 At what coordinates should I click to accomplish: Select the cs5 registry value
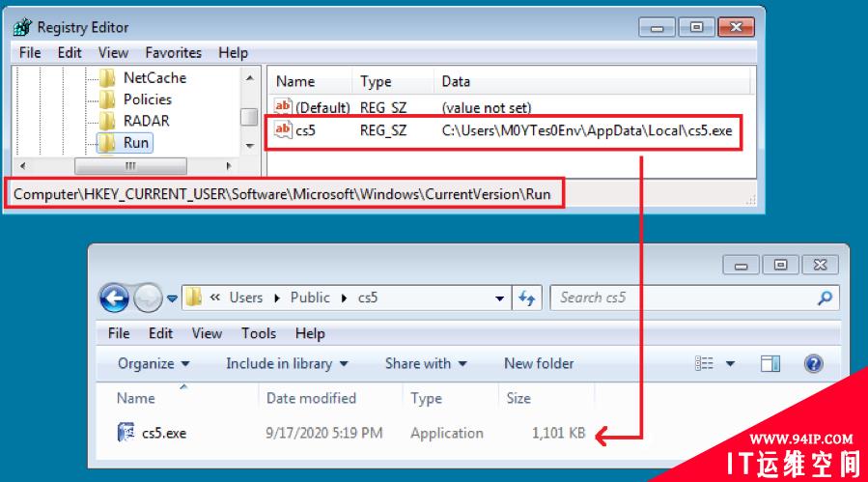pos(305,130)
